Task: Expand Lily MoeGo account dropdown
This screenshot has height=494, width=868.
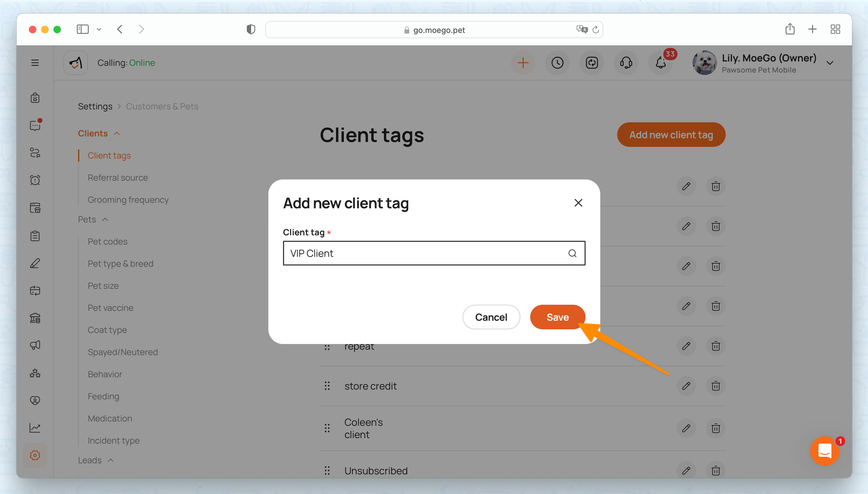Action: point(830,63)
